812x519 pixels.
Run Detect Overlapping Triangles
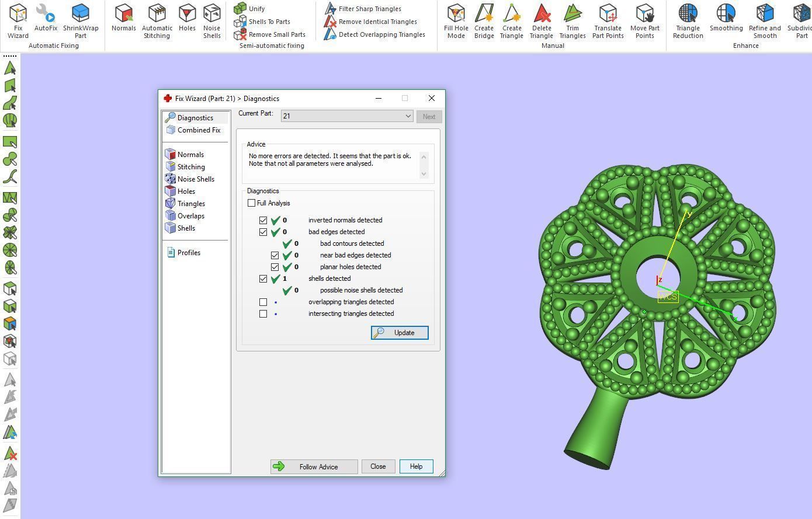375,34
